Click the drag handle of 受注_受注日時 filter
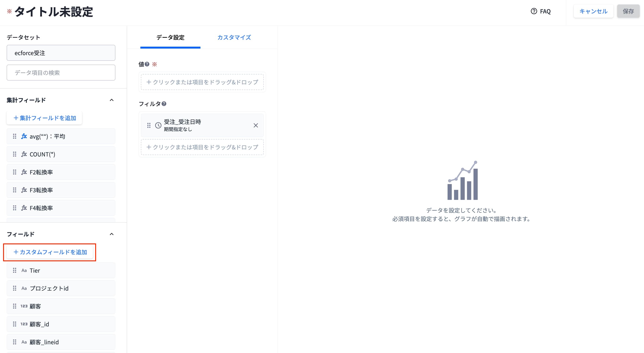 (x=149, y=125)
